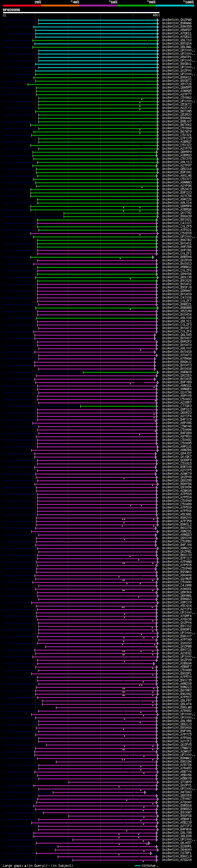197x868 pixels.
Task: Click the purple ~60% identity legend bar
Action: click(x=98, y=6)
